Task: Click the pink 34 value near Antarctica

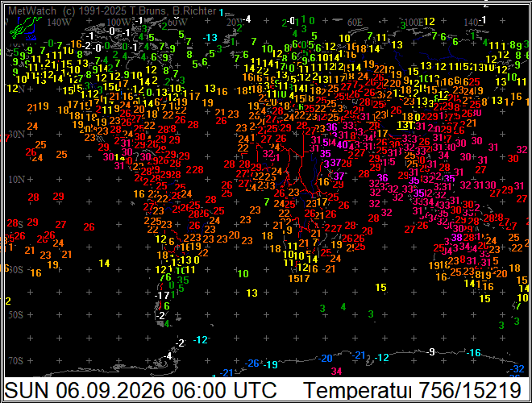Action: tap(336, 371)
